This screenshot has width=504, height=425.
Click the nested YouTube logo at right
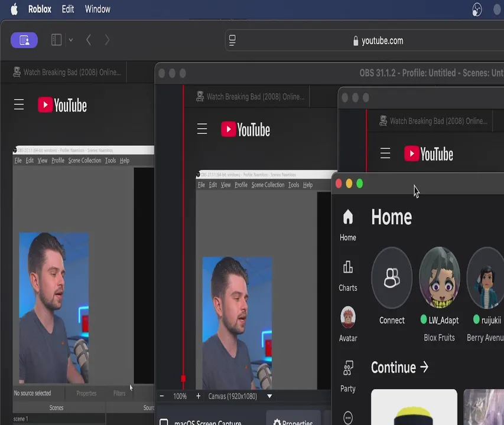coord(429,153)
